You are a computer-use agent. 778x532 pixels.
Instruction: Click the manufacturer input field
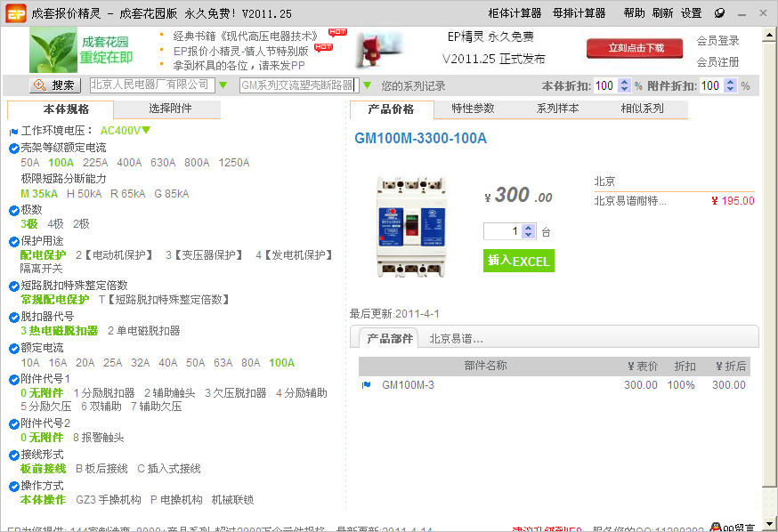point(152,85)
